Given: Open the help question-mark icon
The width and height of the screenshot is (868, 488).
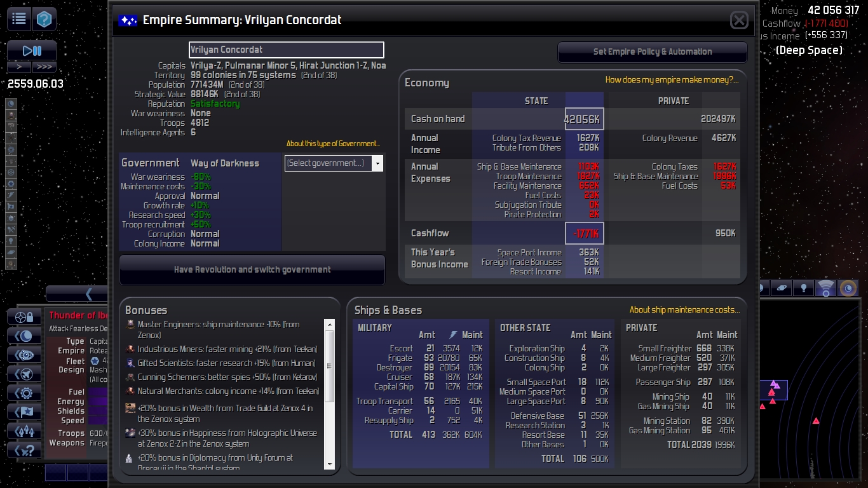Looking at the screenshot, I should (x=44, y=19).
